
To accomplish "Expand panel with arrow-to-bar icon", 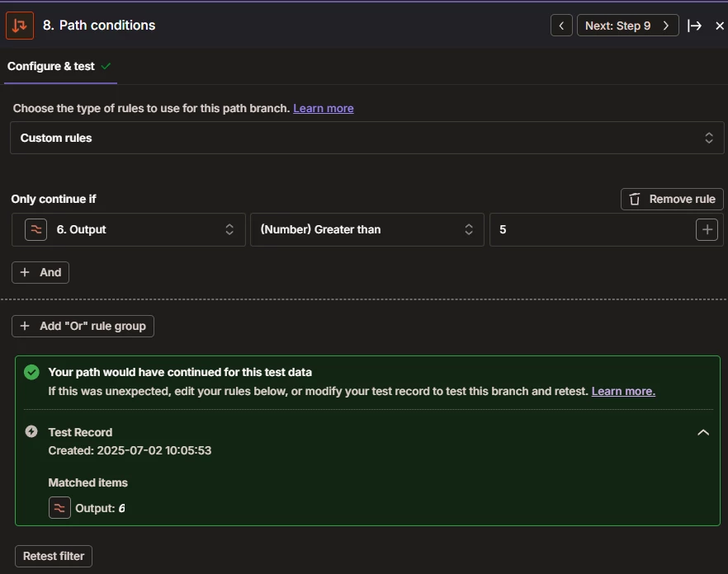I will tap(695, 26).
